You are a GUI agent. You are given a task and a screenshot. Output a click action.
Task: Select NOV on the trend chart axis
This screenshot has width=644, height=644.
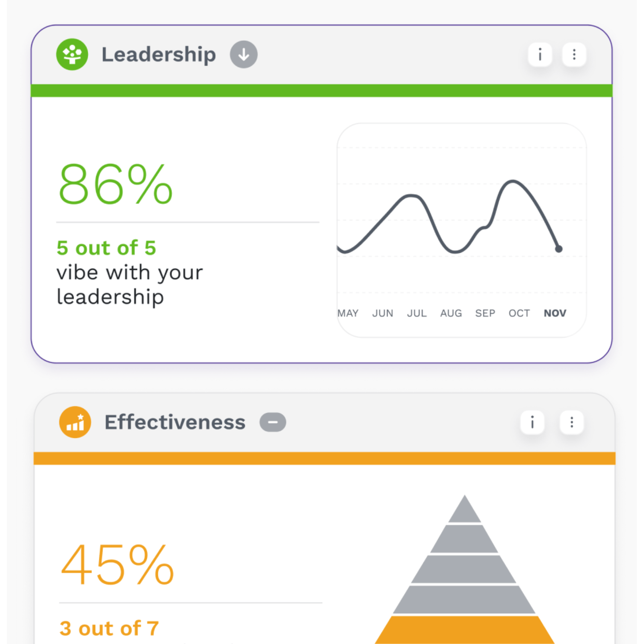point(555,313)
